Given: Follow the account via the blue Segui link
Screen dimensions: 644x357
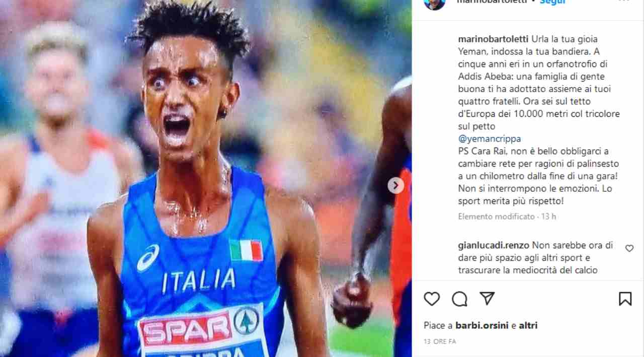Looking at the screenshot, I should click(x=552, y=2).
